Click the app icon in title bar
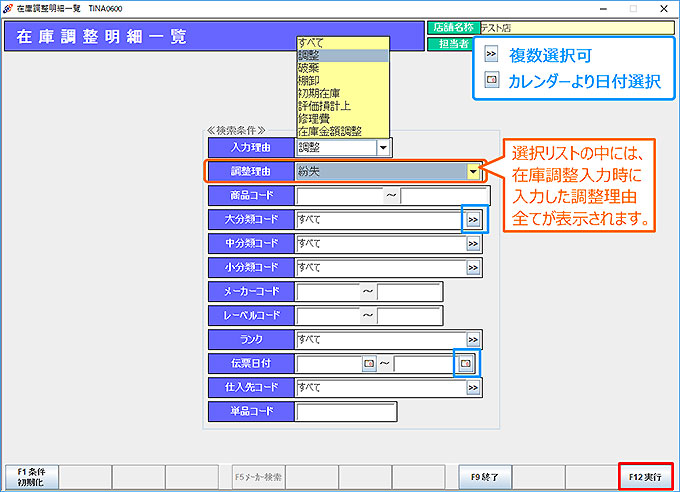 click(x=7, y=9)
